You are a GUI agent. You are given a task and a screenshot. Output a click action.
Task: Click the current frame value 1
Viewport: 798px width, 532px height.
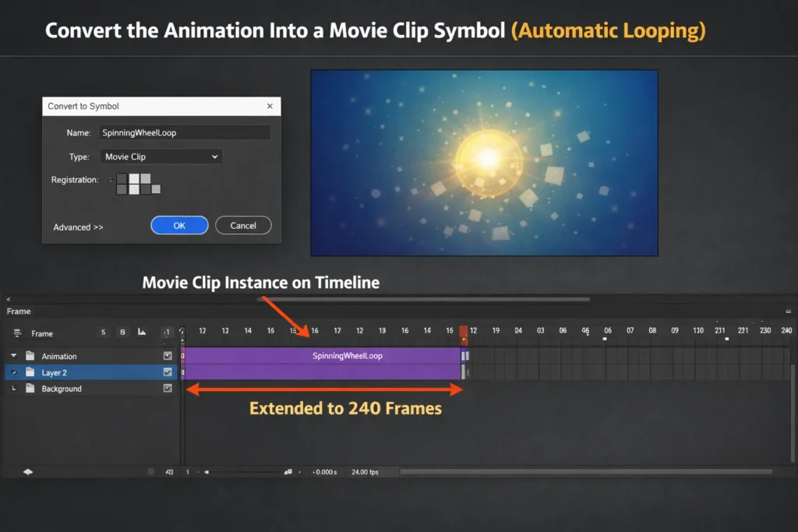(x=187, y=472)
